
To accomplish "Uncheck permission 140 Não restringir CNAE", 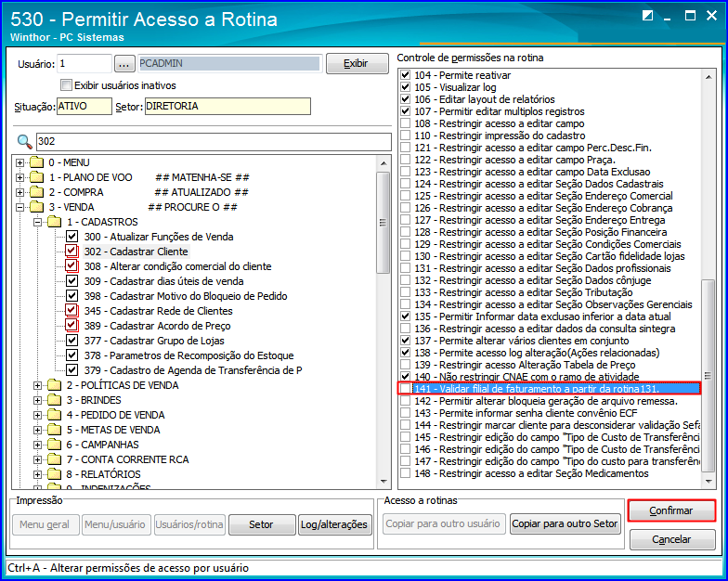I will tap(406, 377).
